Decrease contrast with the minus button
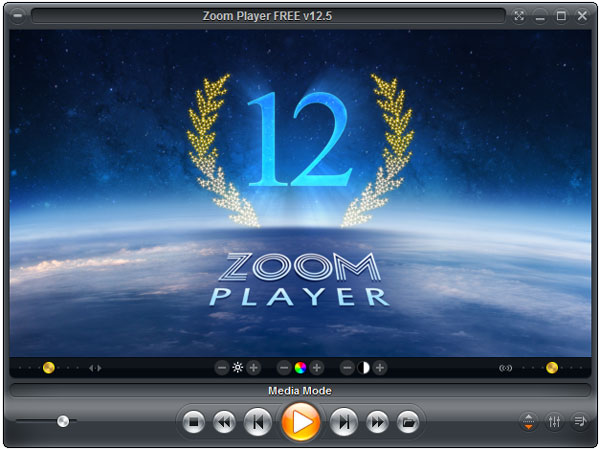 click(x=347, y=368)
